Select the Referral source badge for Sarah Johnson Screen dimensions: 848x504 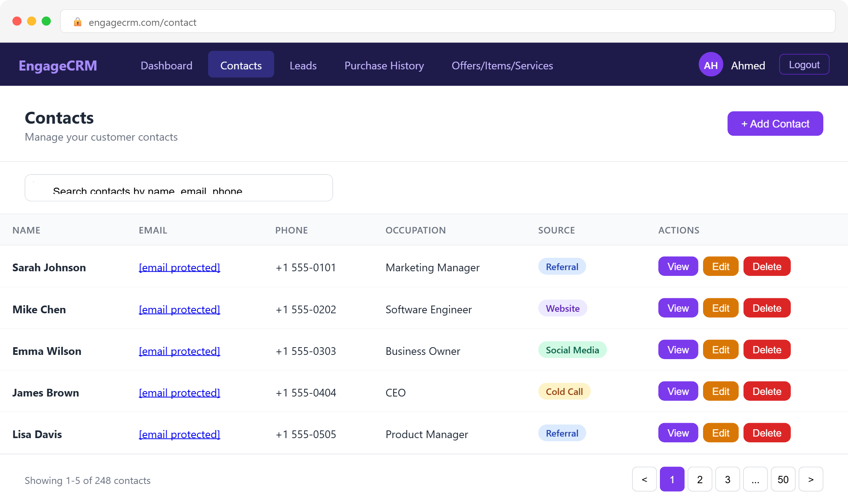562,266
